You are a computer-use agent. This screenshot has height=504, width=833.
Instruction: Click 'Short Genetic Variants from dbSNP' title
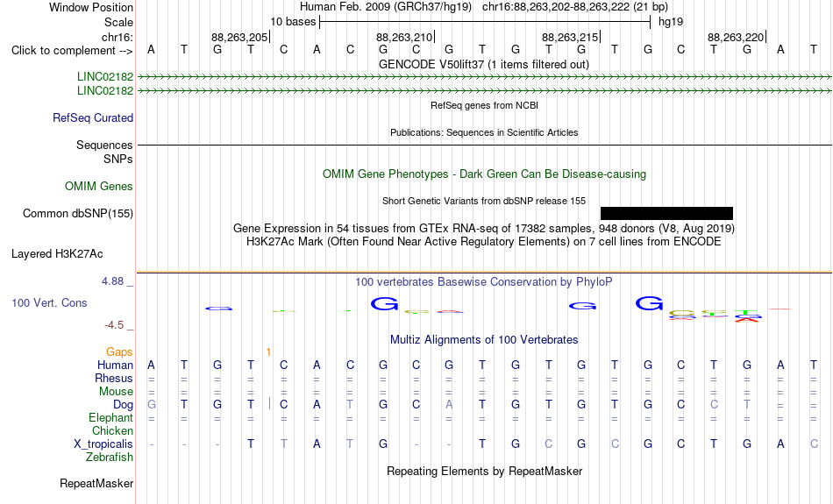[484, 202]
